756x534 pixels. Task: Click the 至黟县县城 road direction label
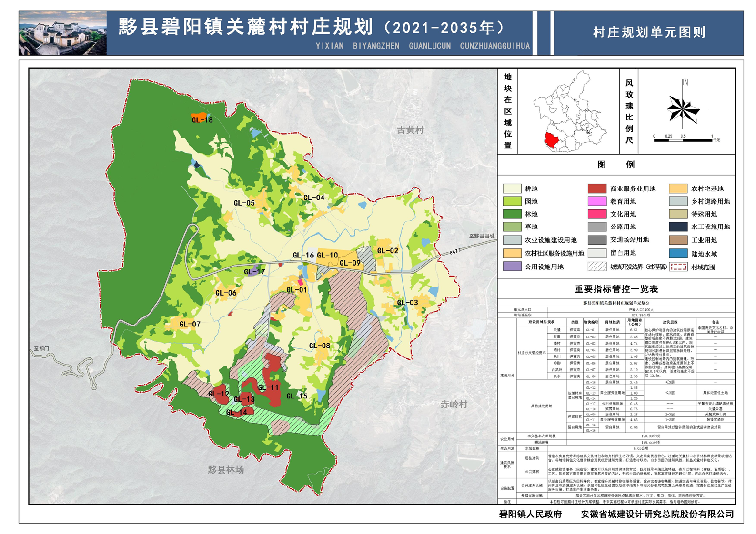[482, 236]
